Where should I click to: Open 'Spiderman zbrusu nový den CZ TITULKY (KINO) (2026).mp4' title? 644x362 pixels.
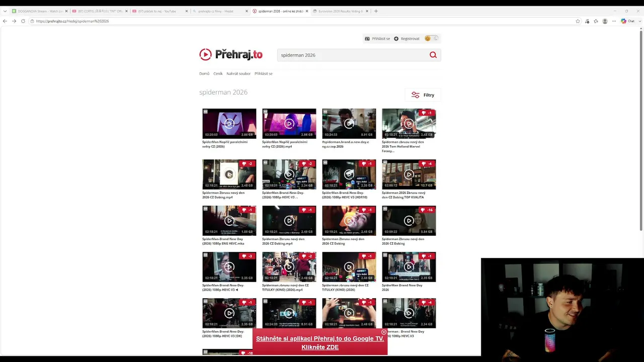(286, 288)
